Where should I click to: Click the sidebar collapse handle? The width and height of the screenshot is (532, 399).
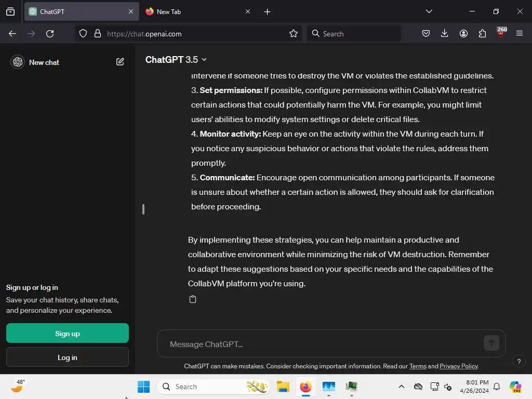tap(143, 209)
